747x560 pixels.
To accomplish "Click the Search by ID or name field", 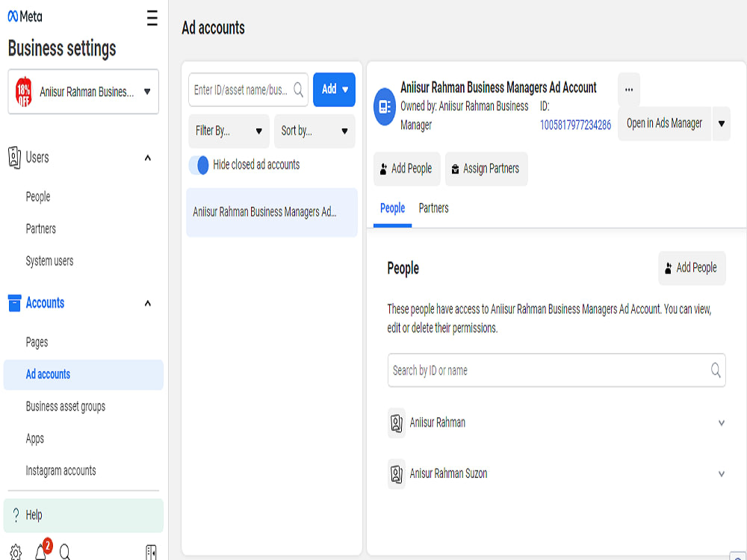I will (x=557, y=370).
